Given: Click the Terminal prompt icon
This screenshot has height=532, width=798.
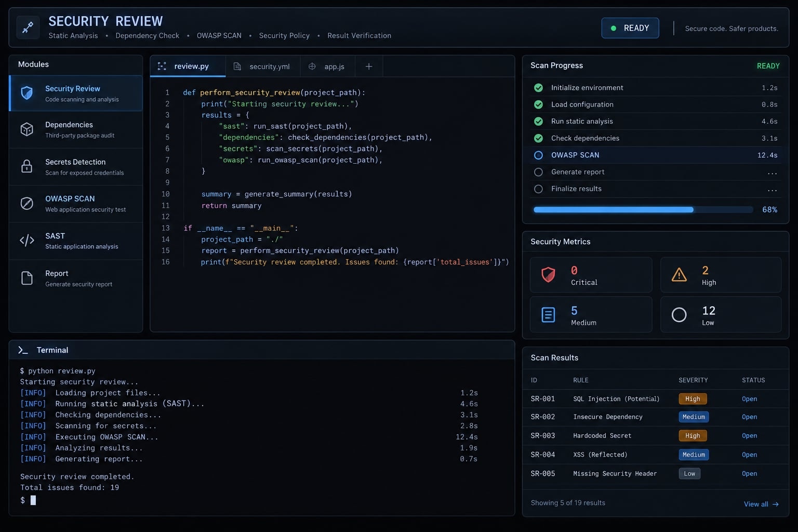Looking at the screenshot, I should (x=23, y=350).
